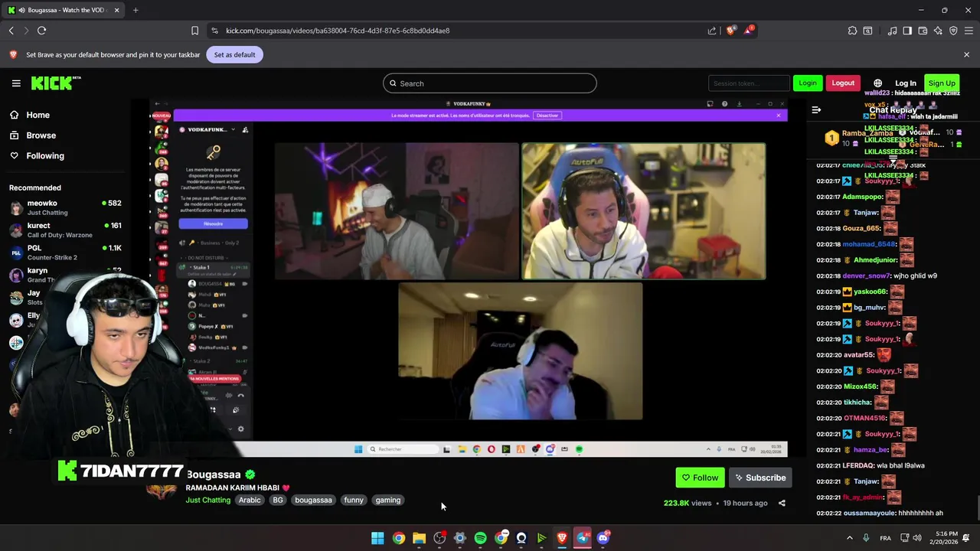Click the Kick logo
This screenshot has height=551, width=980.
(56, 83)
